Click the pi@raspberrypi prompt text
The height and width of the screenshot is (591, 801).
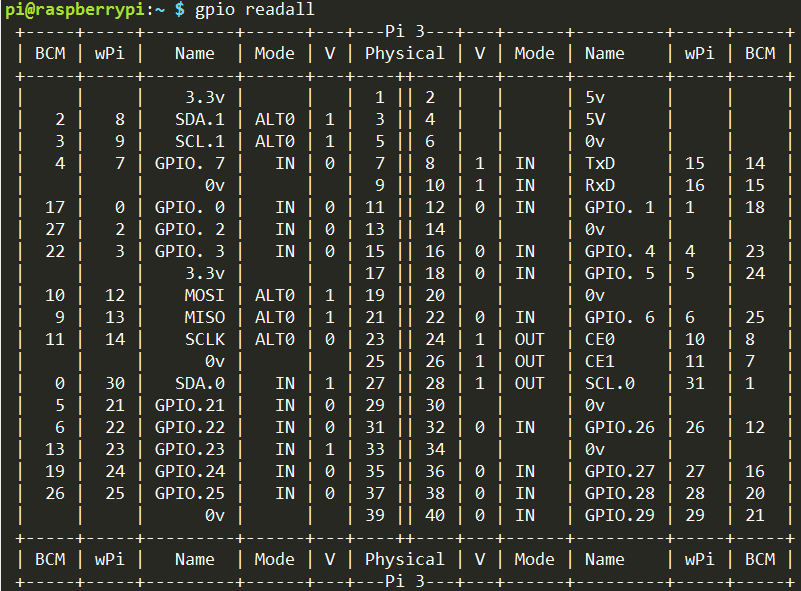[76, 10]
